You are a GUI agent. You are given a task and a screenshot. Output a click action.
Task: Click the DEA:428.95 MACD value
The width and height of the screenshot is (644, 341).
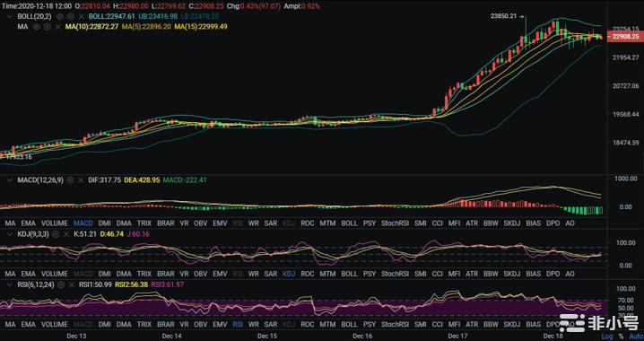pyautogui.click(x=142, y=180)
